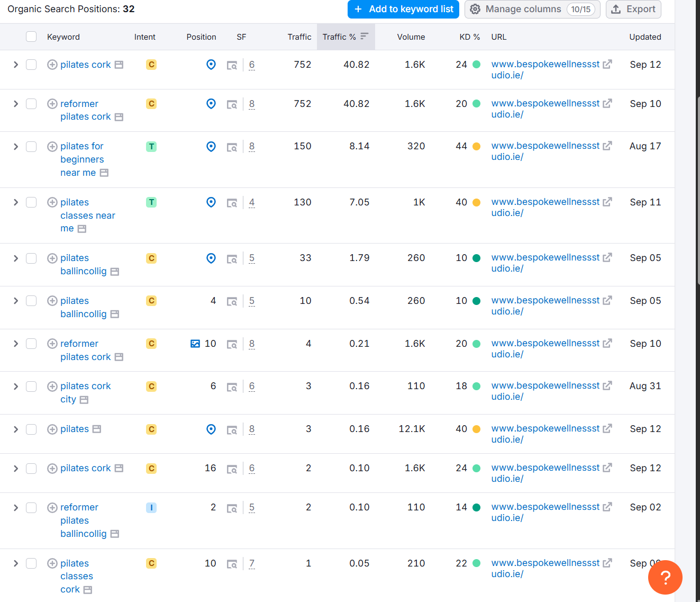This screenshot has height=602, width=700.
Task: Open external link icon for pilates for beginners URL
Action: click(607, 146)
